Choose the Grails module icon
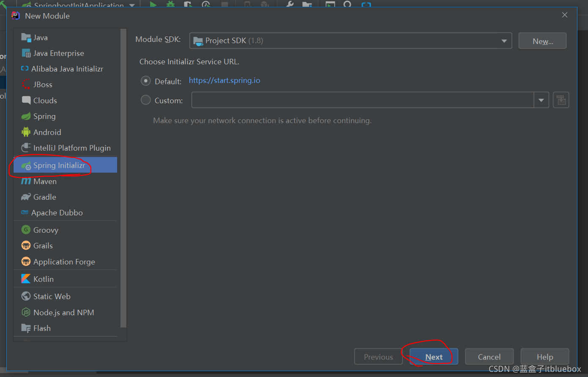The height and width of the screenshot is (377, 588). (x=26, y=245)
